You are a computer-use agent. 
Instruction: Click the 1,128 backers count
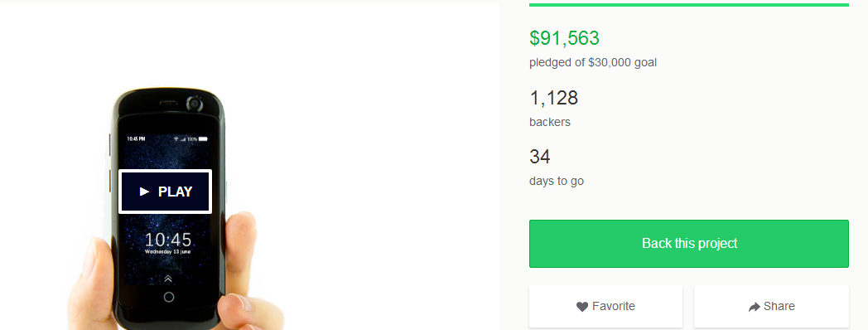(553, 98)
